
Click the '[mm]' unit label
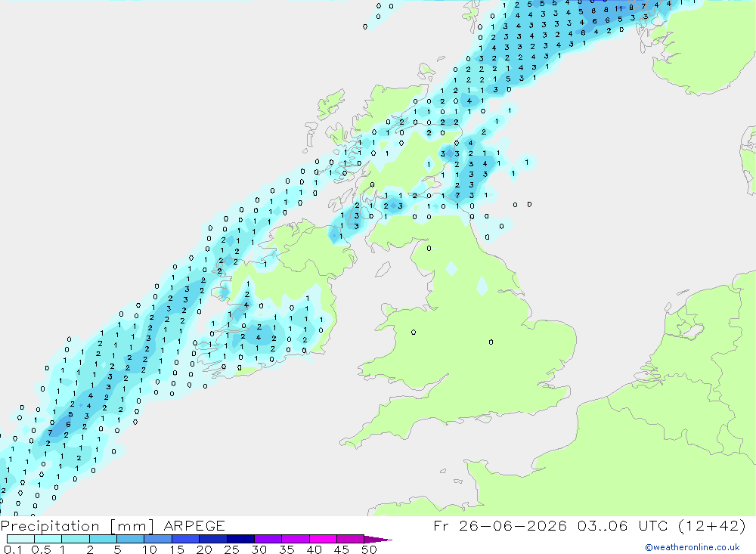132,526
